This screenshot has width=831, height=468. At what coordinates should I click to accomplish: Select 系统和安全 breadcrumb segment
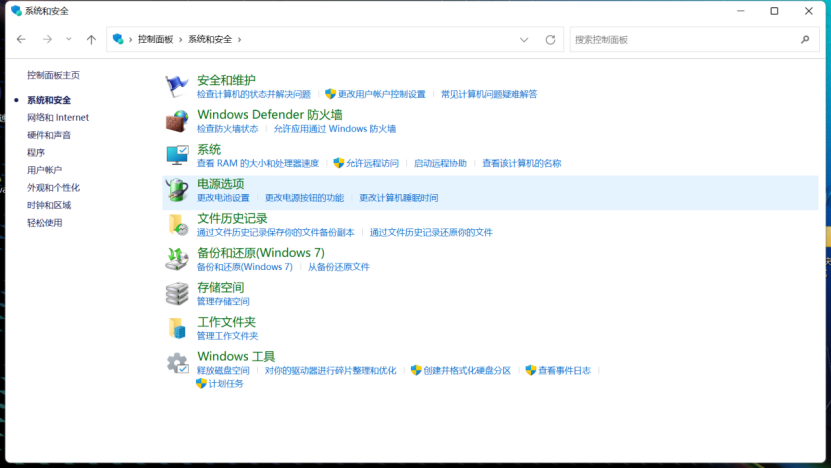210,39
